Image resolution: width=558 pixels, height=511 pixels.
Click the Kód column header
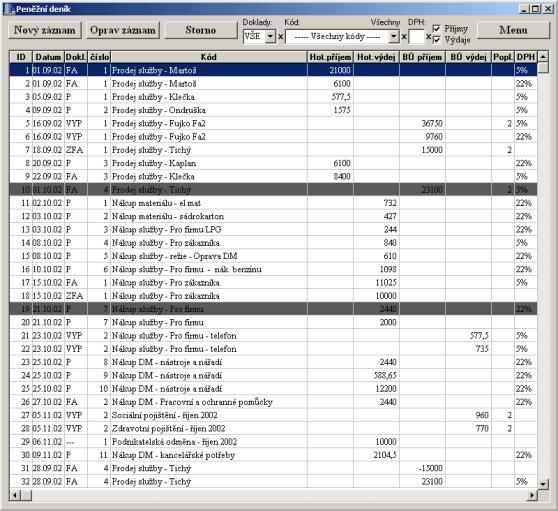coord(209,57)
